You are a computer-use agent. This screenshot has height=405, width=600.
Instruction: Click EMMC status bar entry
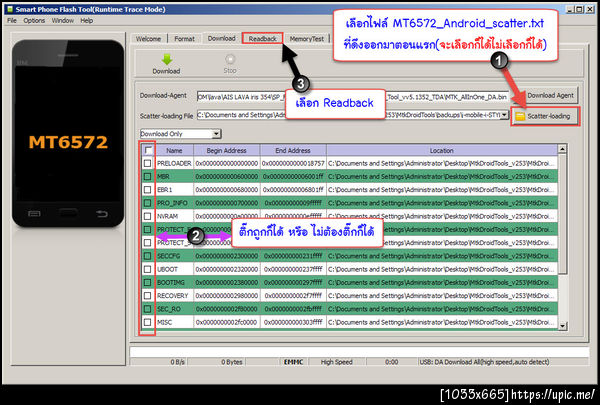tap(293, 362)
